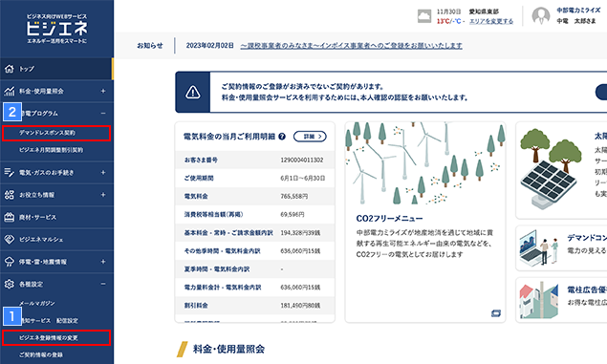
Task: Click the wind turbine illustration thumbnail
Action: [x=425, y=163]
